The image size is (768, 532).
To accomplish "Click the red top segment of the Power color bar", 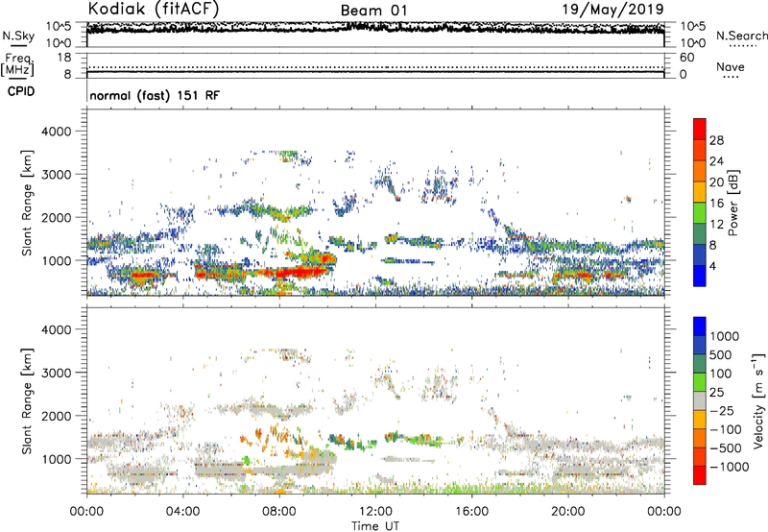I will click(x=700, y=129).
